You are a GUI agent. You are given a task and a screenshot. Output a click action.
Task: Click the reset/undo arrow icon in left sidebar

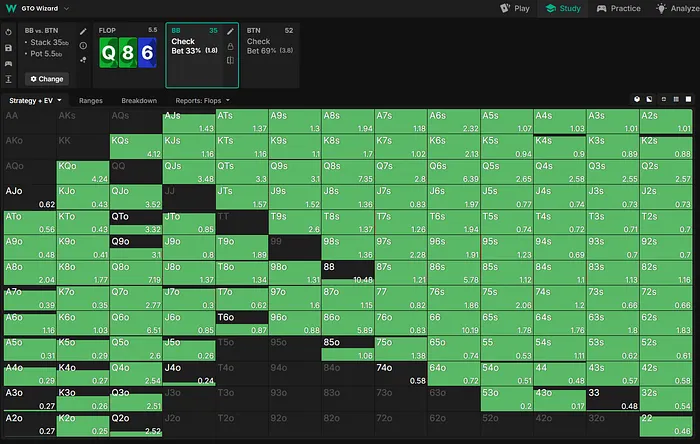[8, 31]
